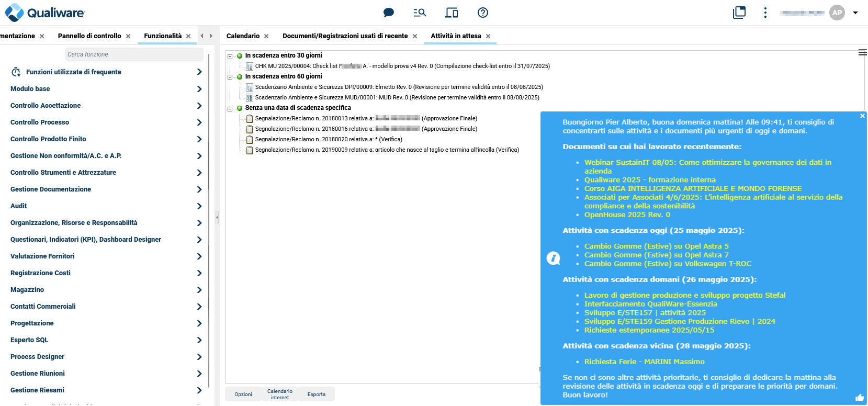Open the chat messages icon
Screen dimensions: 868x406
coord(388,13)
